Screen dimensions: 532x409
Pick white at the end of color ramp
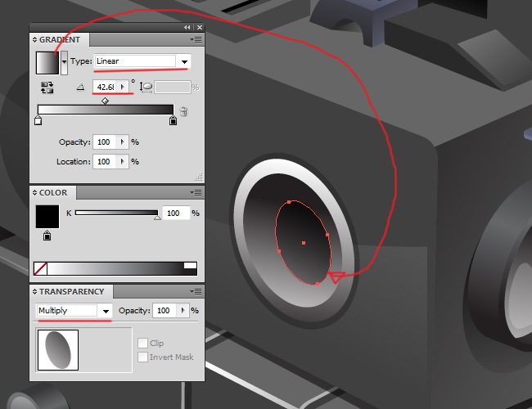click(x=191, y=266)
